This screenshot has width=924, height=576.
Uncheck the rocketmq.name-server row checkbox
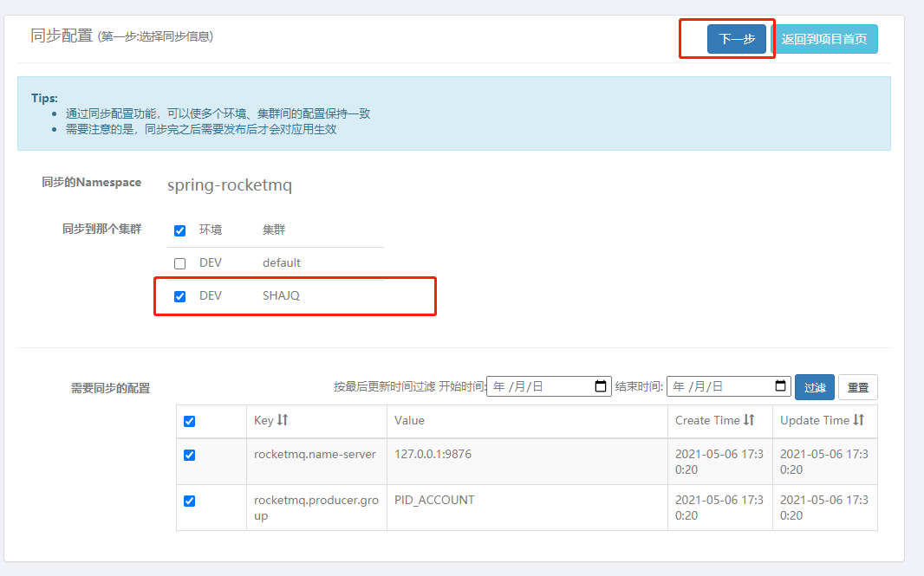pyautogui.click(x=190, y=455)
